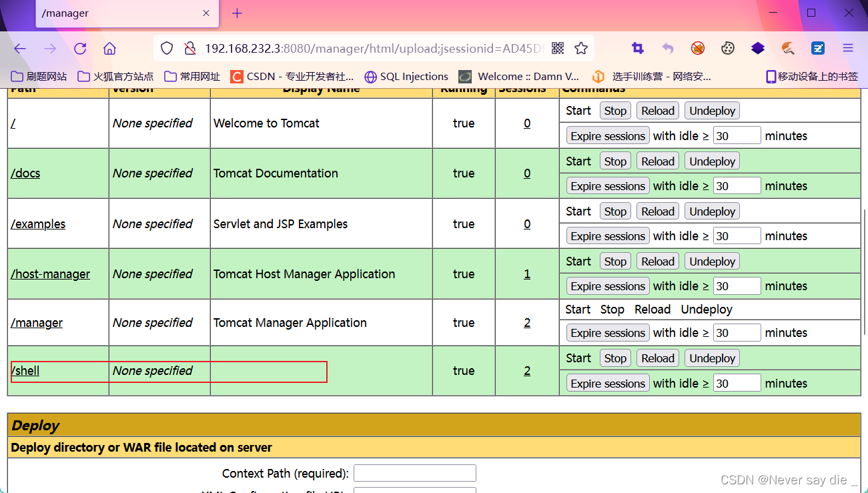This screenshot has height=493, width=868.
Task: Close the /manager tab
Action: pos(206,13)
